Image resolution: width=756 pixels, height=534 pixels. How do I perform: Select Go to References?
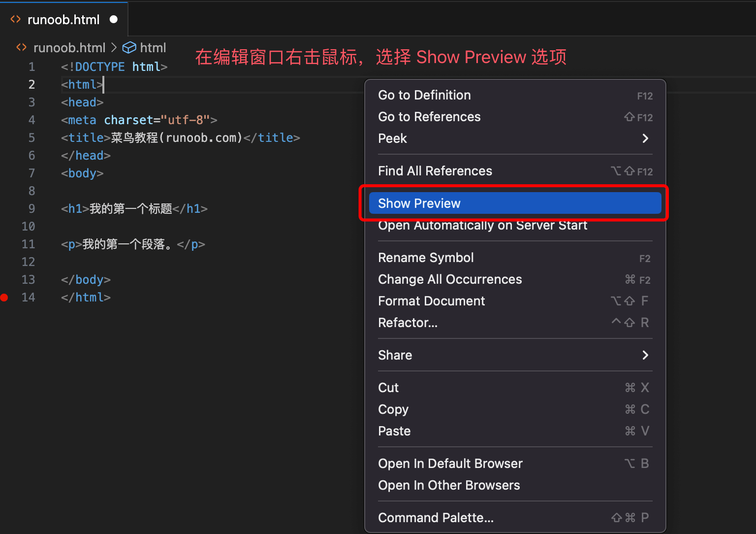(x=429, y=117)
